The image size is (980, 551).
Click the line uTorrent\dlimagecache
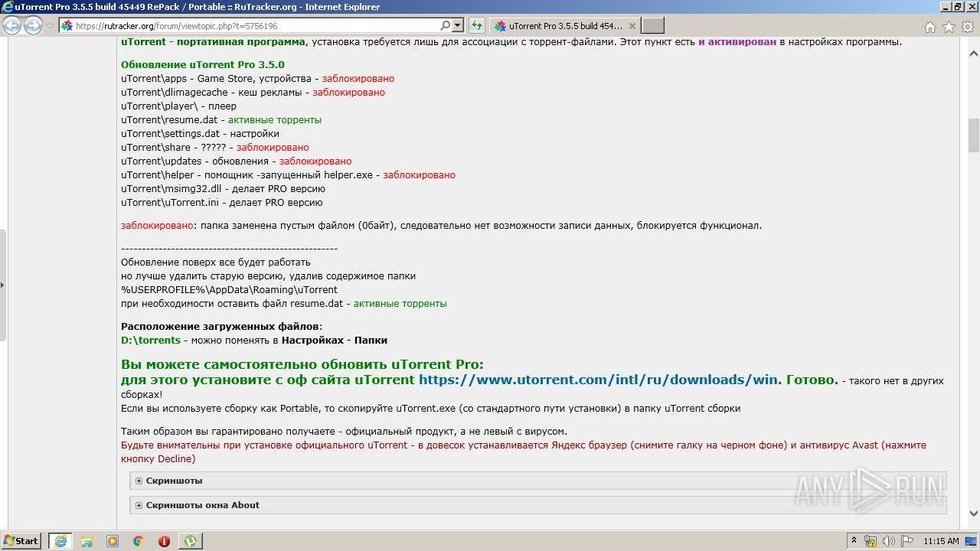tap(253, 93)
